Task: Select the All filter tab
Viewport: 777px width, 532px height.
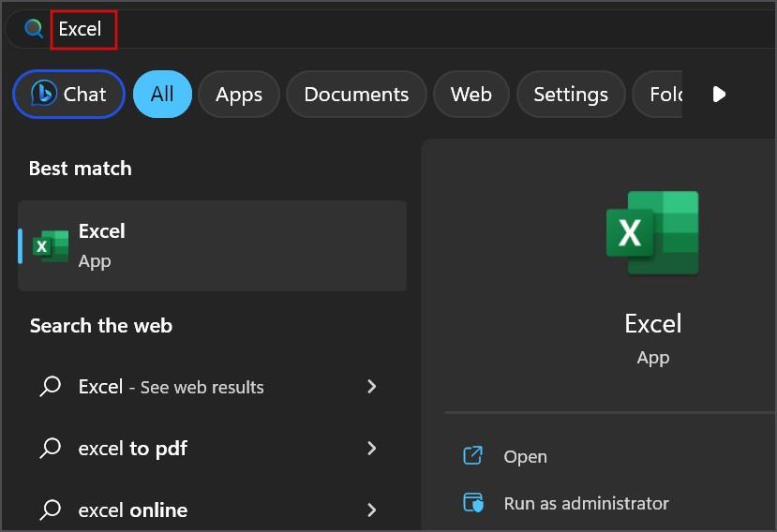Action: (162, 94)
